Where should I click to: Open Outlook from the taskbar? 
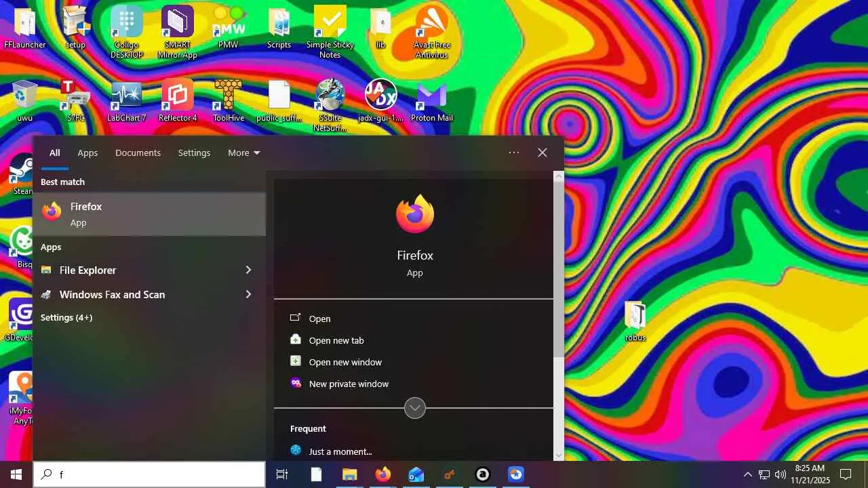click(416, 474)
